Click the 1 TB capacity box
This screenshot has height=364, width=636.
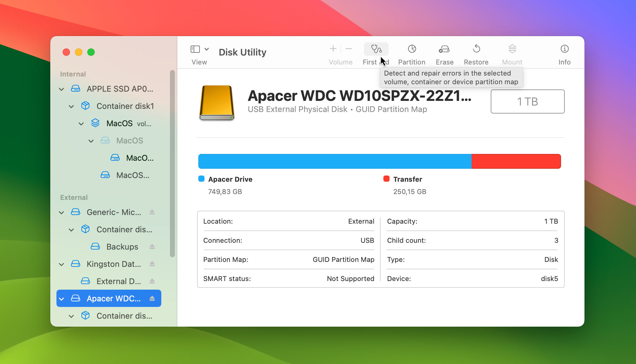(x=527, y=101)
